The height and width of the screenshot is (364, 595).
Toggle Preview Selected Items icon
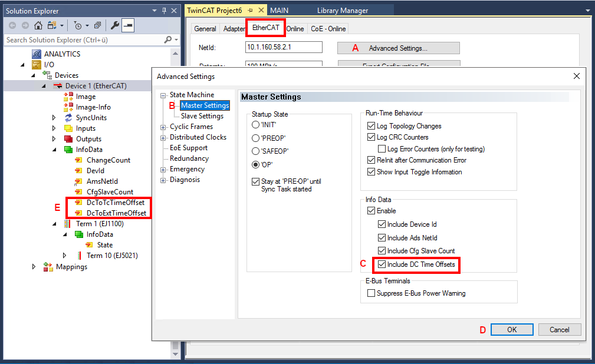(x=129, y=25)
